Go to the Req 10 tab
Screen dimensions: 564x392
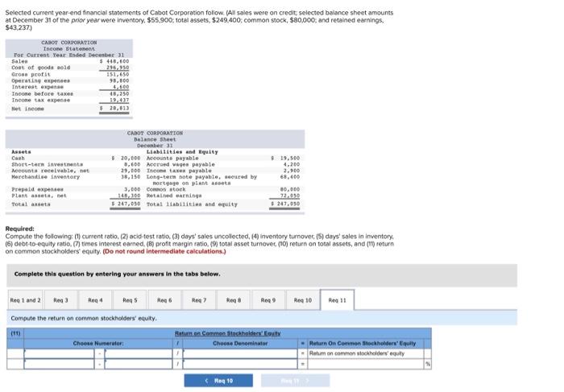[303, 300]
